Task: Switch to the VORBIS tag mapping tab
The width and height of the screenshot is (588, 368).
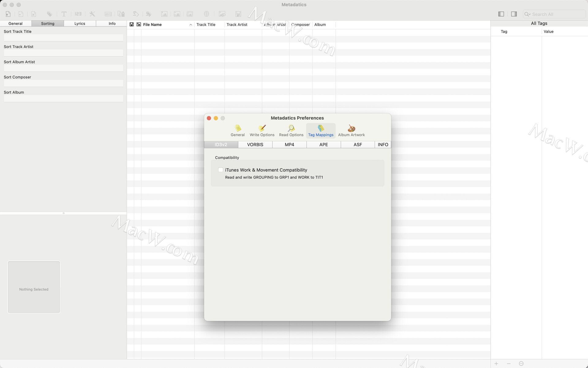Action: point(255,145)
